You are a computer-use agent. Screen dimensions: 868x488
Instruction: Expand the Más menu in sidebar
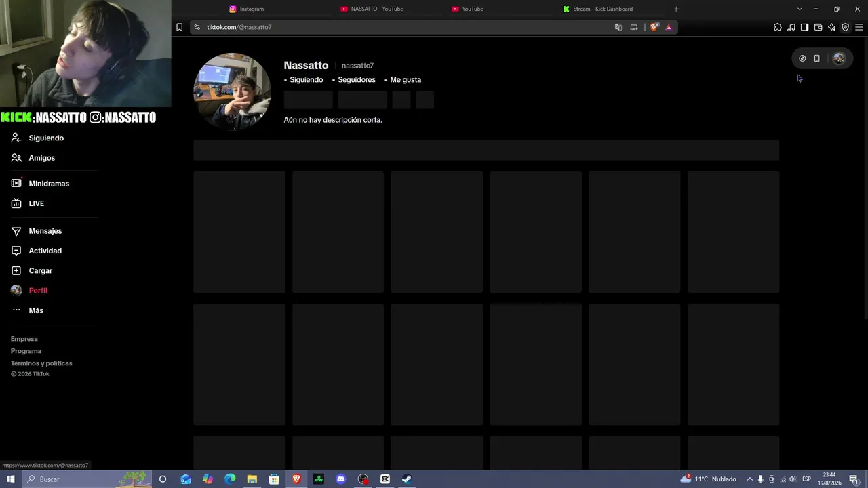[36, 310]
